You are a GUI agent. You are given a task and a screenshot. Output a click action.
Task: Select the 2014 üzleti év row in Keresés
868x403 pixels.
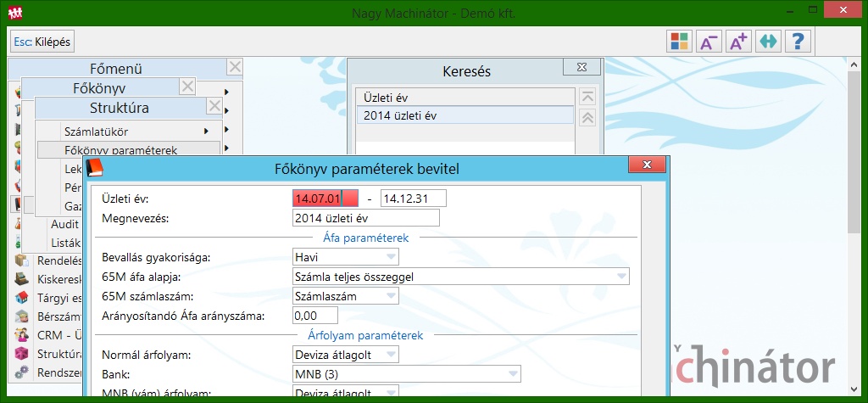point(465,116)
